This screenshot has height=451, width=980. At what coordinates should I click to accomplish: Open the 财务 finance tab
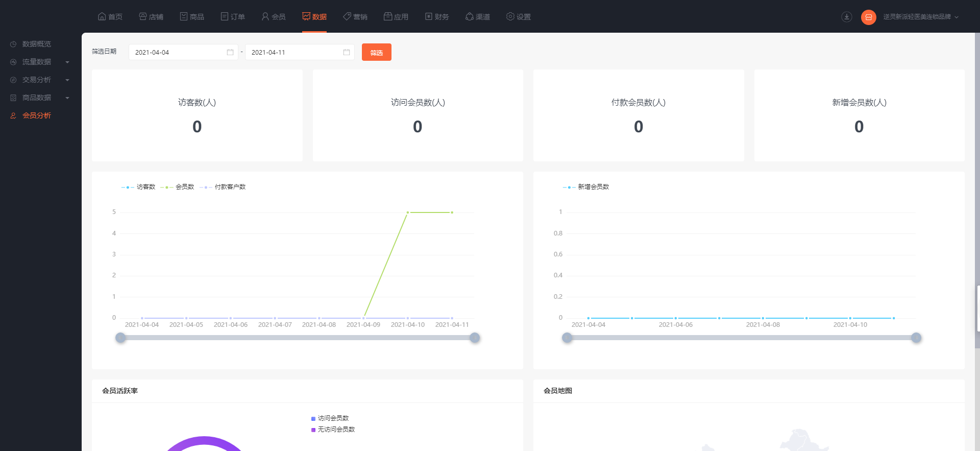(436, 16)
